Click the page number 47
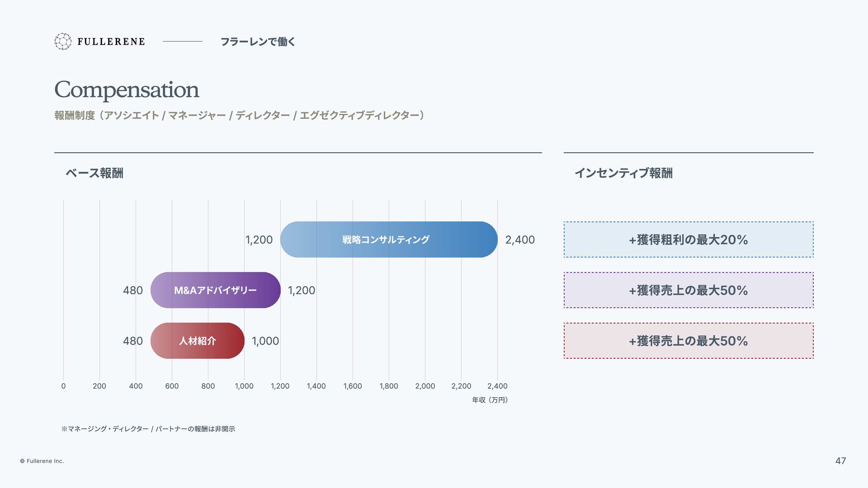Screen dimensions: 868x488 [x=840, y=461]
